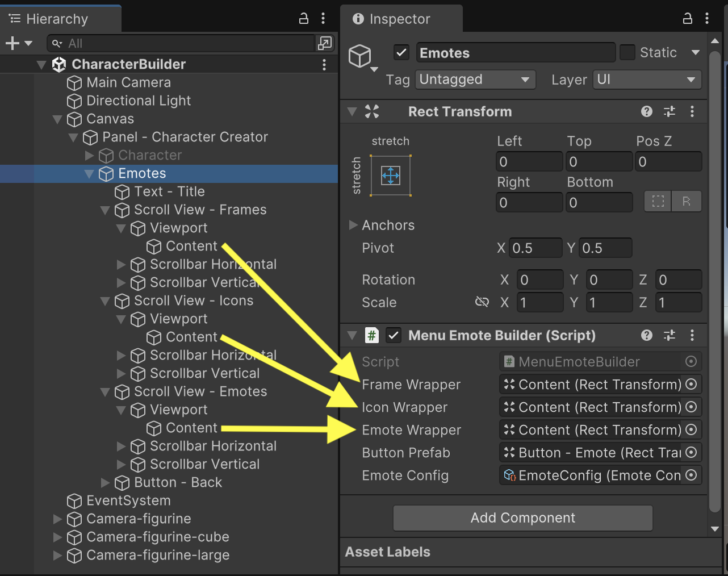
Task: Open the Layer dropdown showing UI
Action: 647,80
